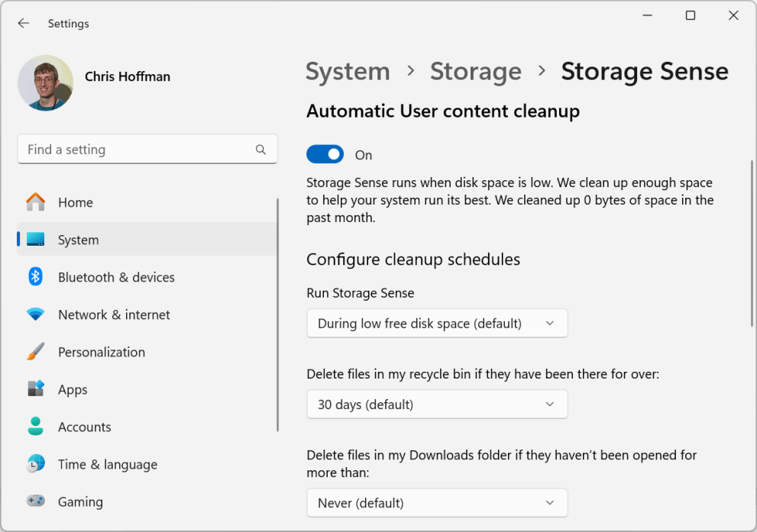Image resolution: width=757 pixels, height=532 pixels.
Task: Click Chris Hoffman's profile picture
Action: click(x=45, y=83)
